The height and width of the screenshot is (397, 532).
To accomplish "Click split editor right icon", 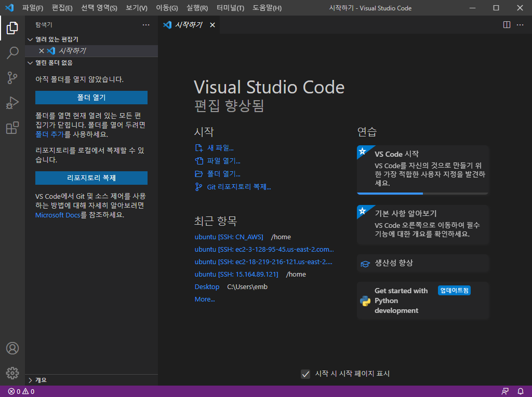I will coord(507,25).
